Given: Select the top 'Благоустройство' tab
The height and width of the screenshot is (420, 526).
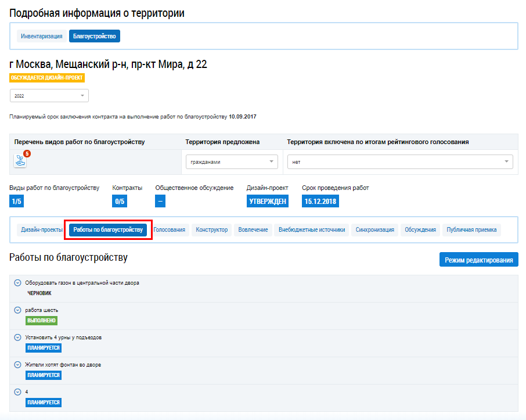Looking at the screenshot, I should (94, 37).
